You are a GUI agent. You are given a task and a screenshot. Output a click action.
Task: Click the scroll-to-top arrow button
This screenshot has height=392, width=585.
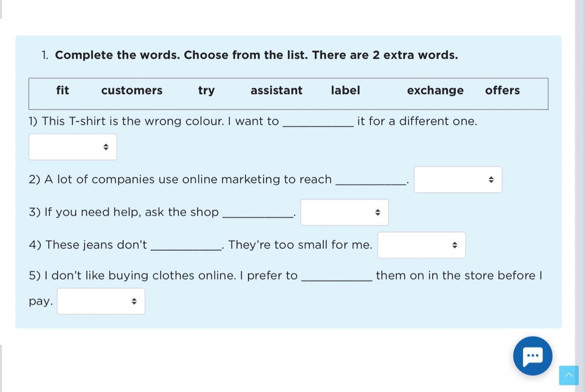(x=568, y=375)
